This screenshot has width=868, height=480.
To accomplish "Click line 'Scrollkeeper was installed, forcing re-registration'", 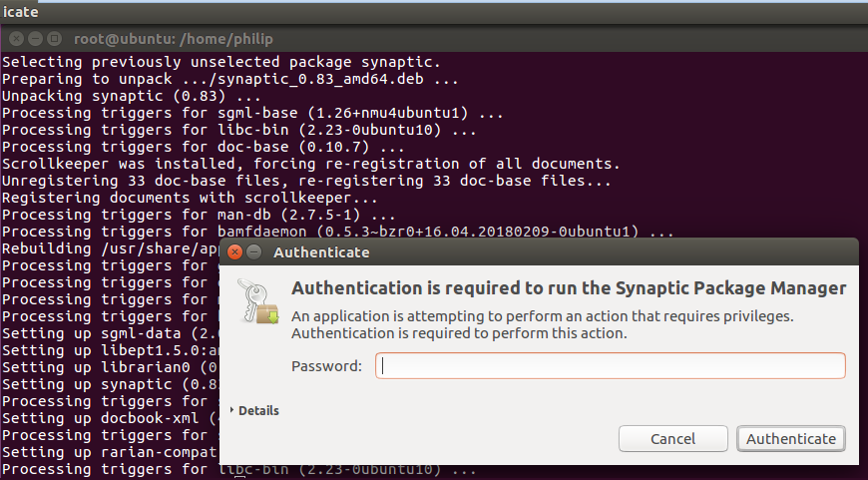I will 310,164.
